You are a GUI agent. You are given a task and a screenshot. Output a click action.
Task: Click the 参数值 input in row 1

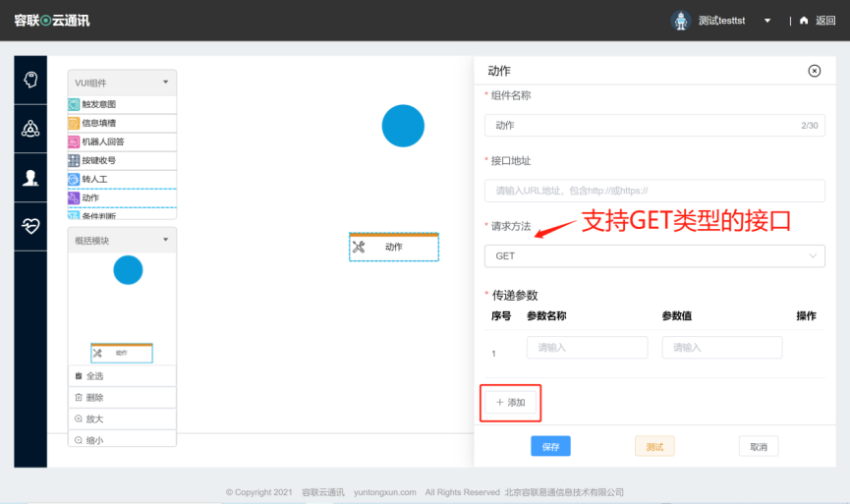pyautogui.click(x=722, y=348)
